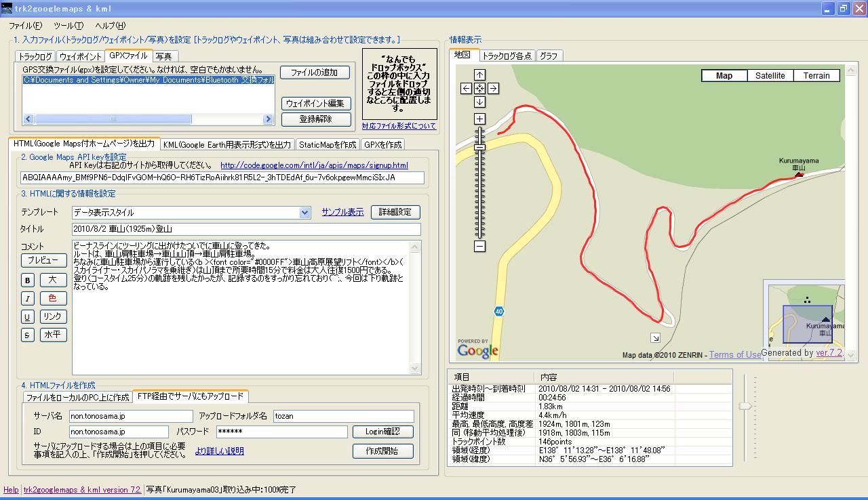Click the 作成開始 button
Screen dimensions: 868x500
click(383, 451)
